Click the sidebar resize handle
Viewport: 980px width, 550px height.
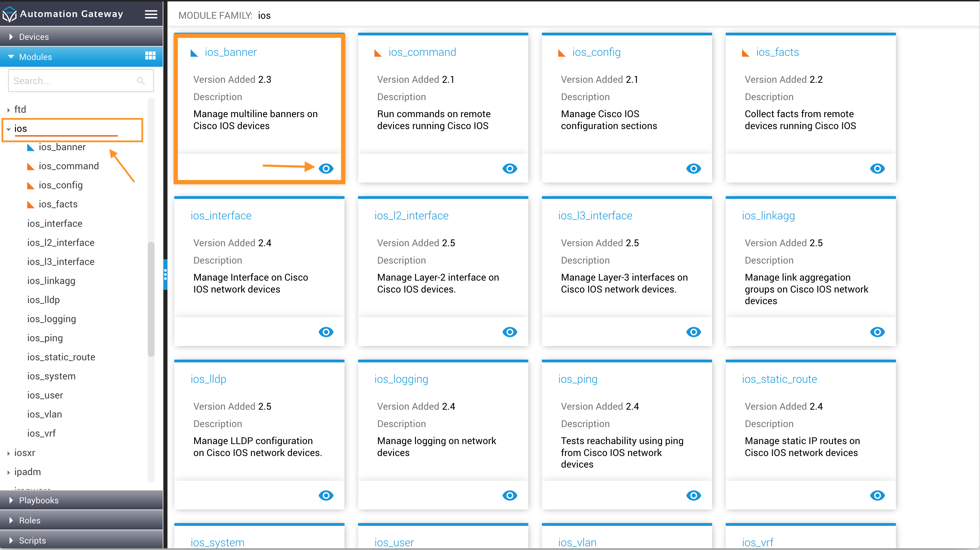pos(165,274)
